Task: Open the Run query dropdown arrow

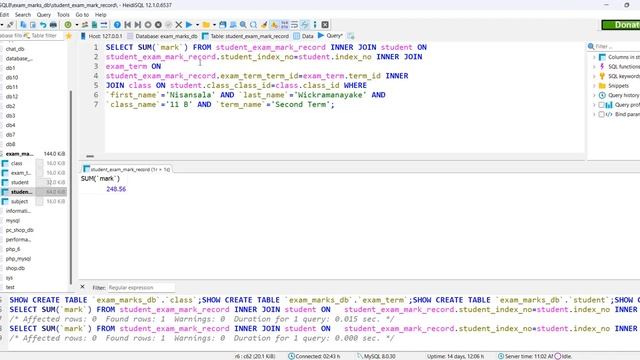Action: pyautogui.click(x=197, y=25)
